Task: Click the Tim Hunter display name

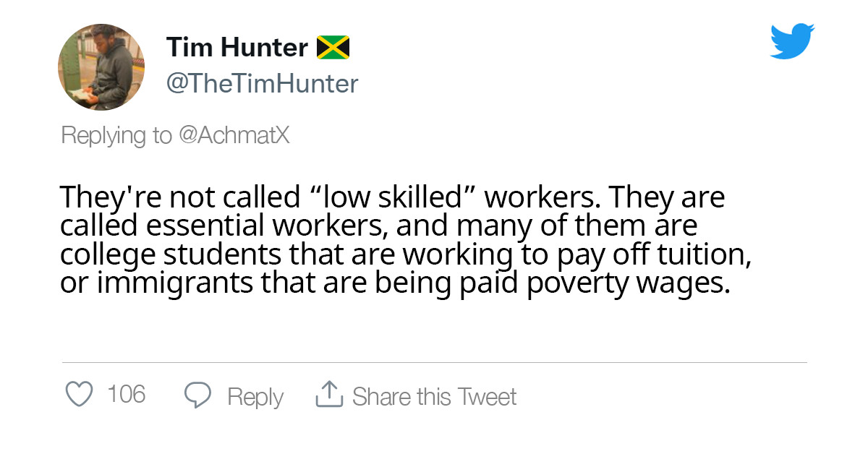Action: tap(237, 48)
